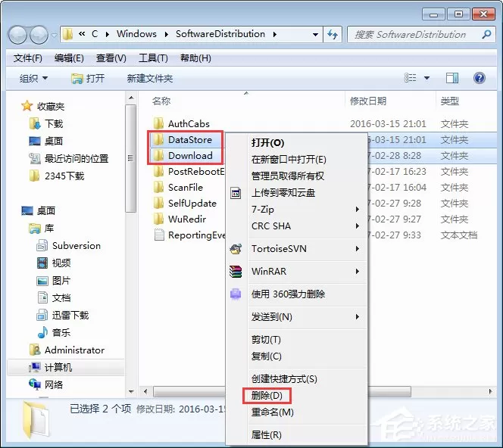Screen dimensions: 503x448
Task: Expand the 7-Zip submenu
Action: point(357,210)
